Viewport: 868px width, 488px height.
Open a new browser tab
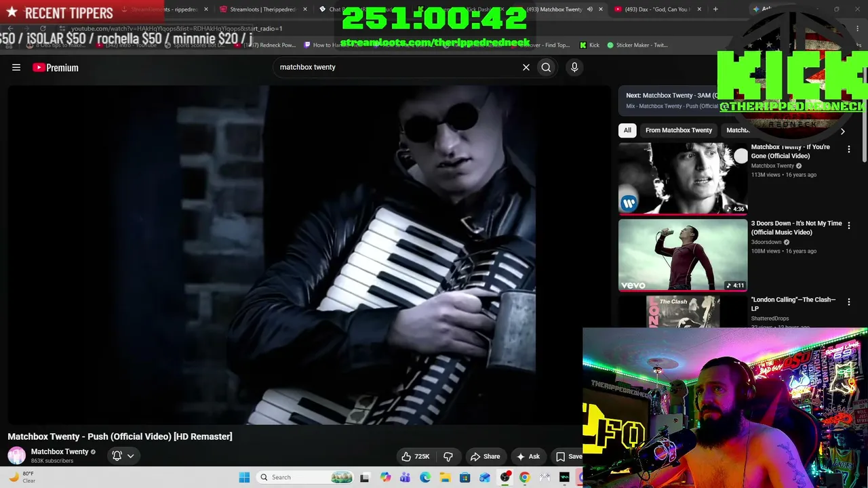715,9
